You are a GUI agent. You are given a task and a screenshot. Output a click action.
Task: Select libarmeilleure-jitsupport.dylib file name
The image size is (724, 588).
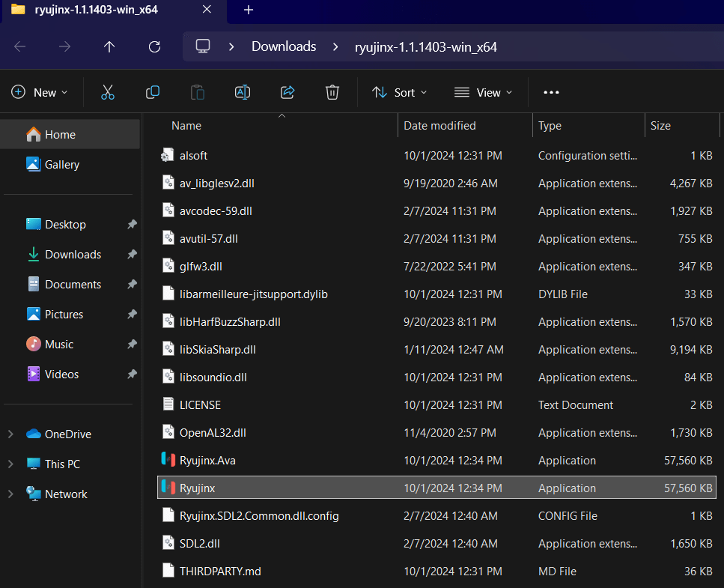(x=254, y=294)
